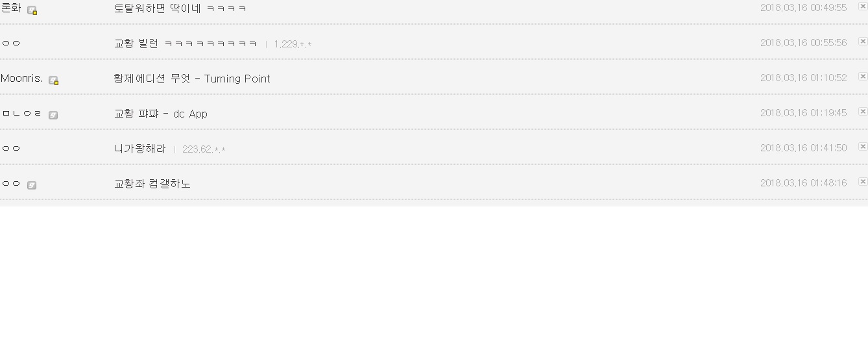The image size is (868, 361).
Task: Click the 교황 퍄퍄 - dc App comment
Action: tap(160, 114)
